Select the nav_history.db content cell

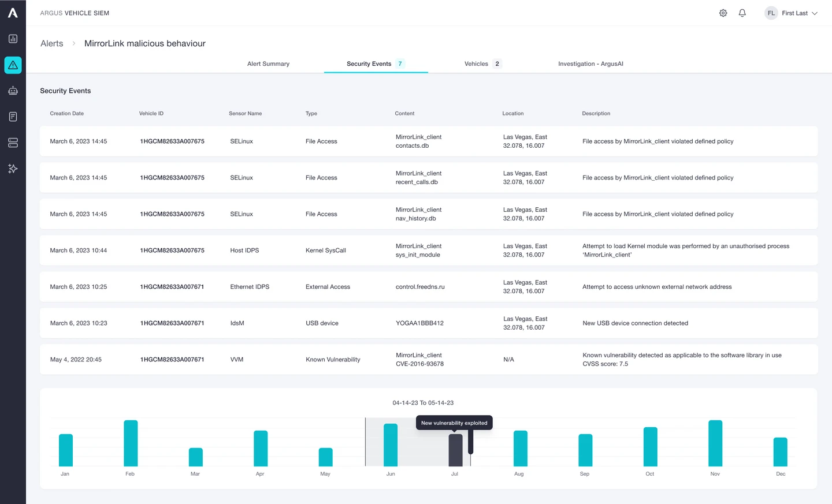418,214
